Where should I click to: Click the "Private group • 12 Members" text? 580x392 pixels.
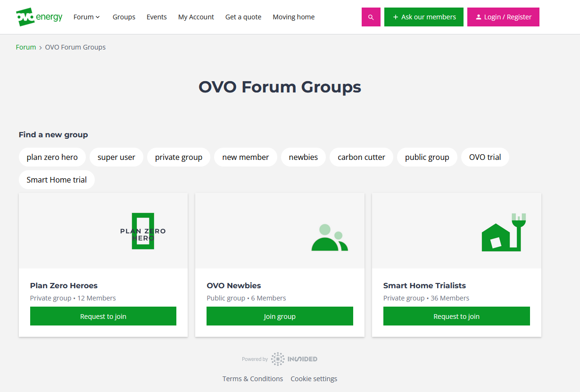[73, 298]
